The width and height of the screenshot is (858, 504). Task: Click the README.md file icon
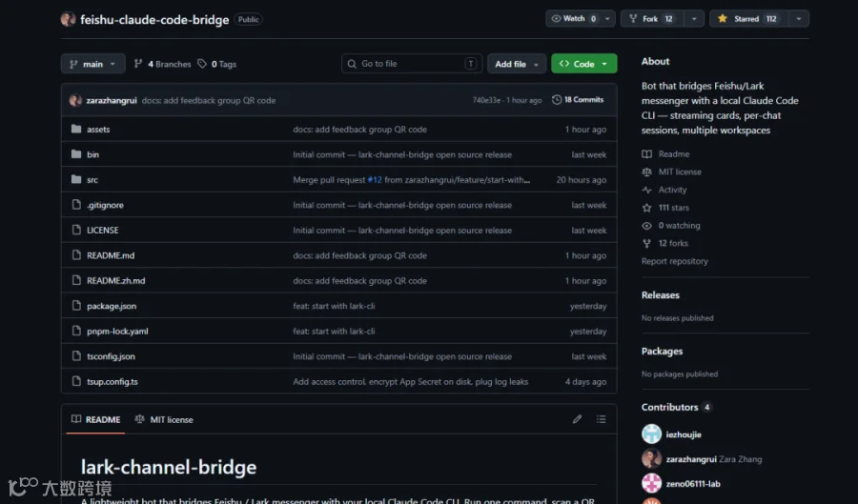76,254
